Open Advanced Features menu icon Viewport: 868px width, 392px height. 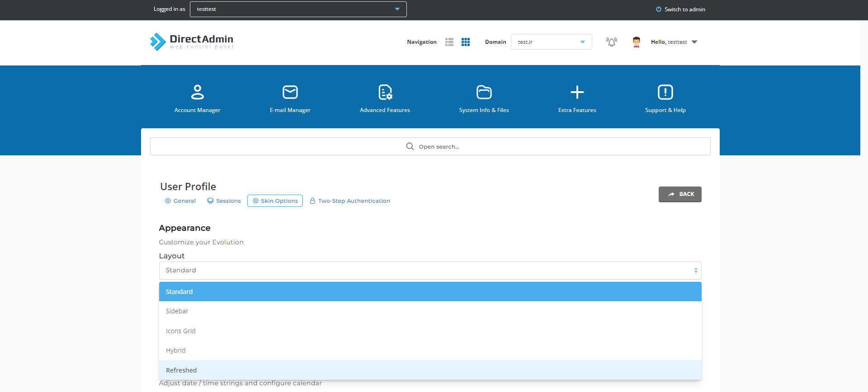coord(385,92)
